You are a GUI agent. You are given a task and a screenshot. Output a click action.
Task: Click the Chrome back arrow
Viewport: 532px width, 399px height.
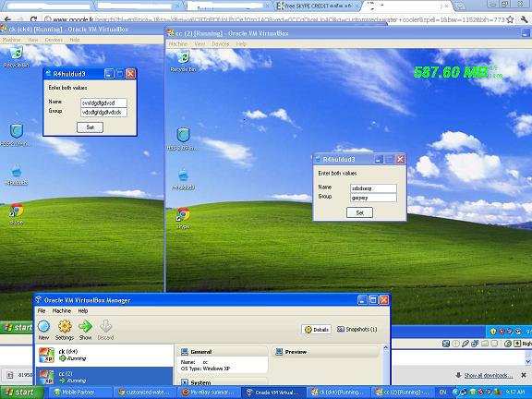(7, 19)
